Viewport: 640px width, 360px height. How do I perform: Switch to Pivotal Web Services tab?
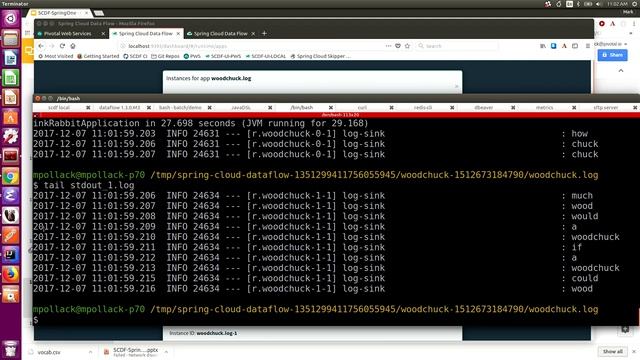pyautogui.click(x=68, y=33)
